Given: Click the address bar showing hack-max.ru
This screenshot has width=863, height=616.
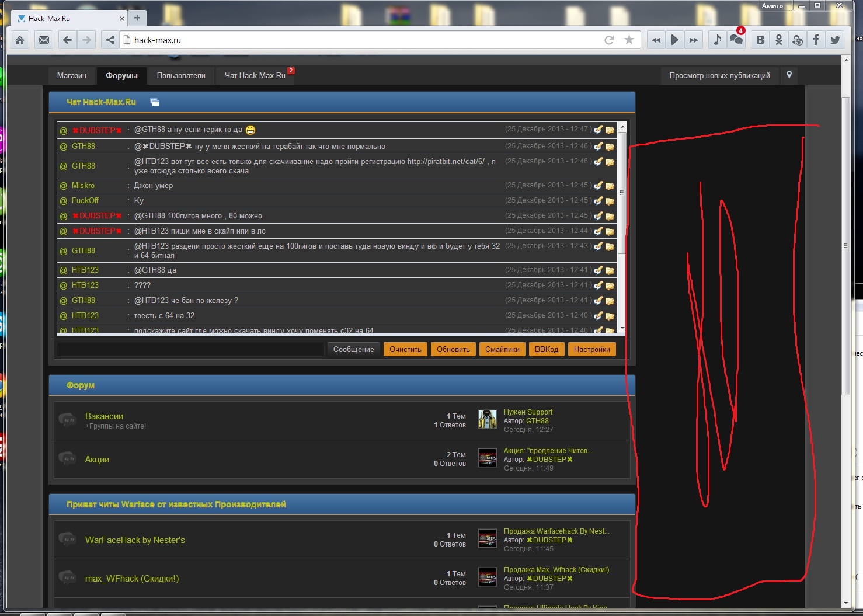Looking at the screenshot, I should (x=362, y=40).
